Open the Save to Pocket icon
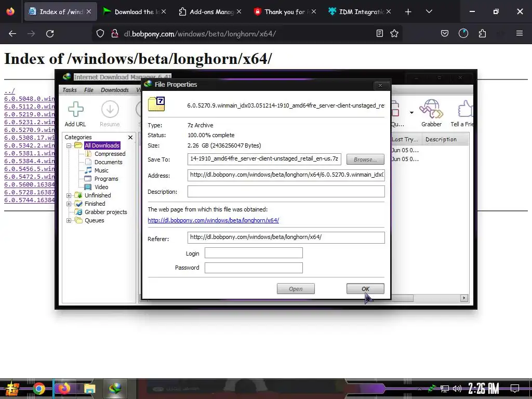This screenshot has height=399, width=532. 445,33
